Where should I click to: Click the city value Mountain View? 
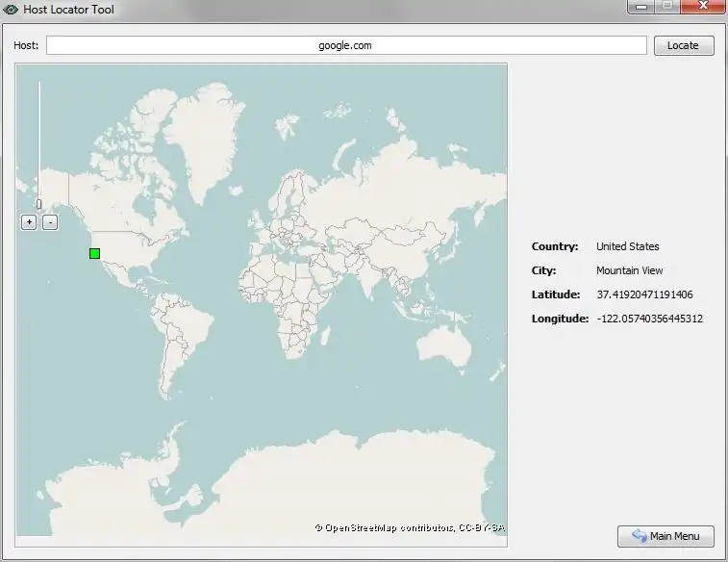tap(630, 270)
